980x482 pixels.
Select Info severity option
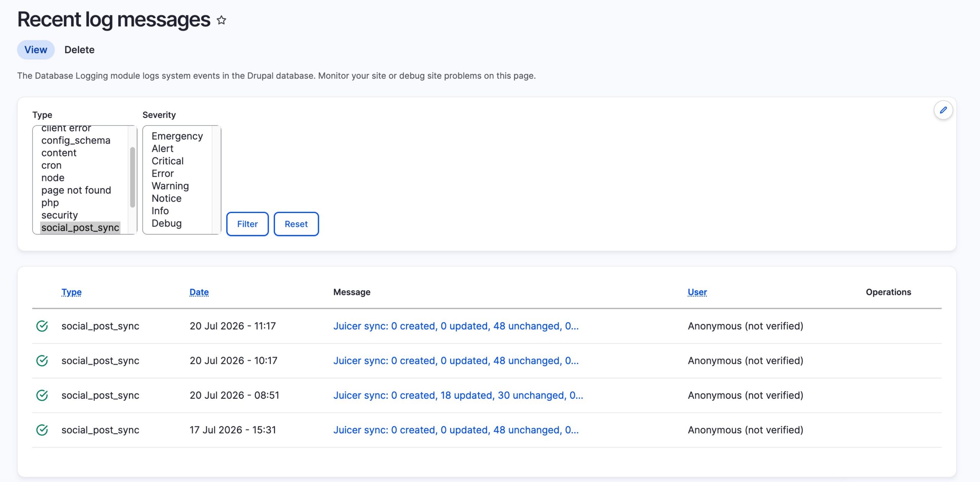coord(160,211)
